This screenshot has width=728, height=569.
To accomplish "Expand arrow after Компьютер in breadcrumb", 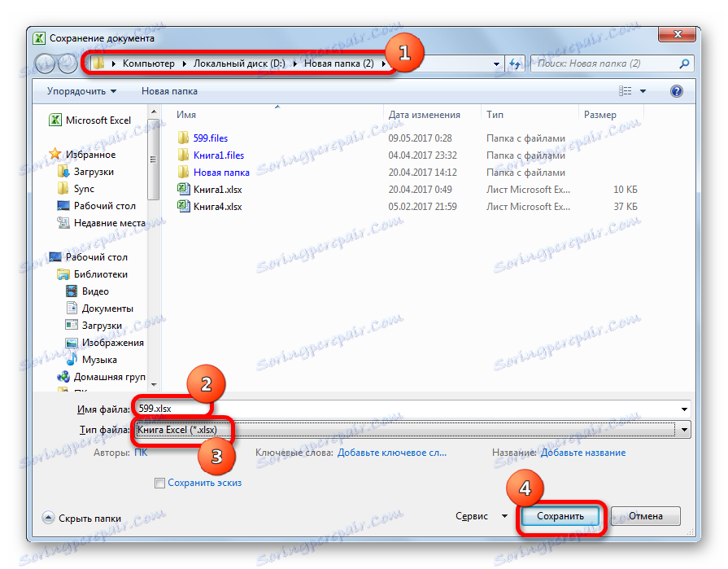I will point(184,63).
